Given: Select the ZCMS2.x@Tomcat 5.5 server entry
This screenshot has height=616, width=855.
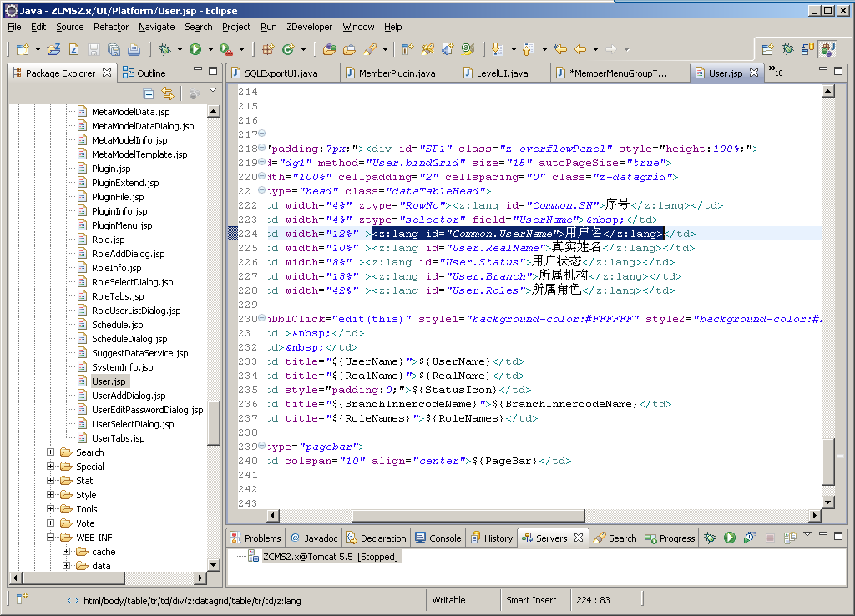Looking at the screenshot, I should (330, 557).
